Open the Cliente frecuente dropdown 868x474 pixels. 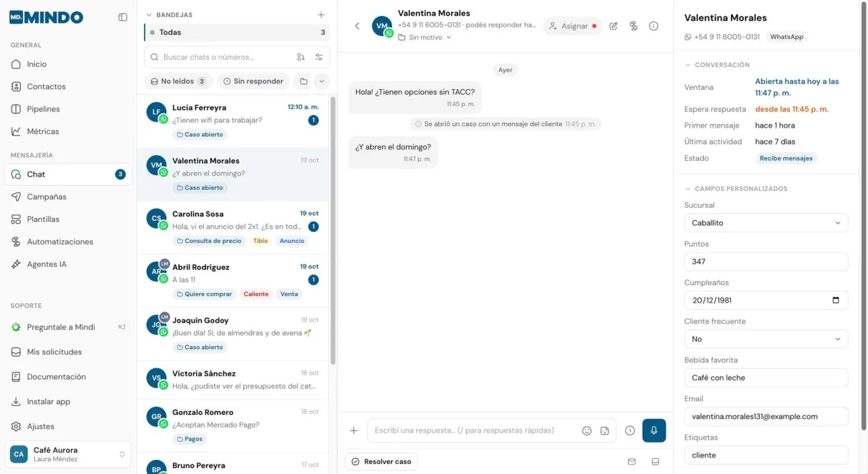766,339
